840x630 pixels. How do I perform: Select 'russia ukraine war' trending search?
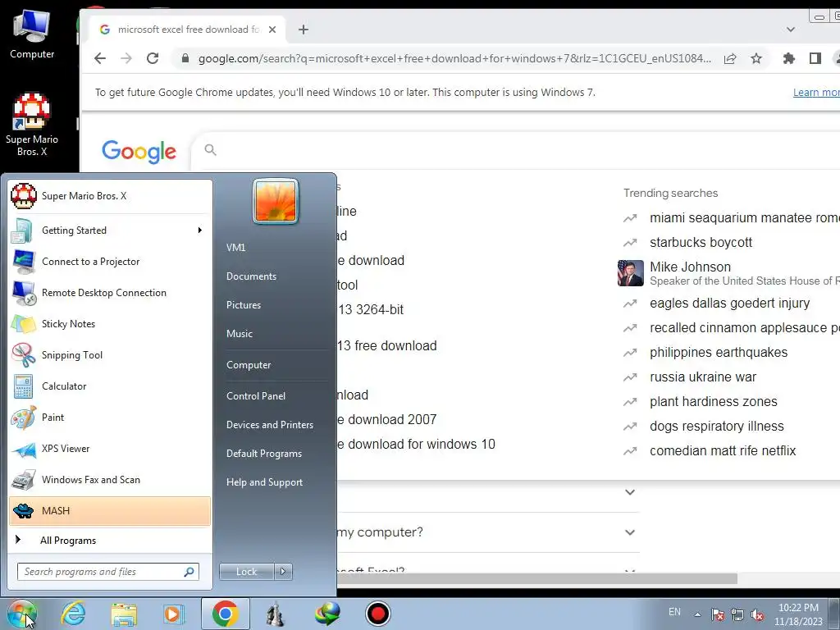coord(703,377)
